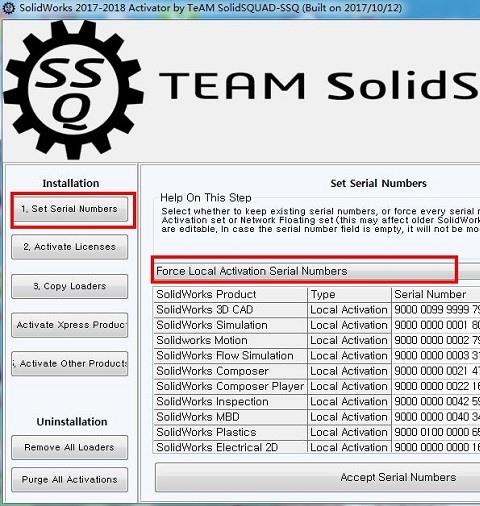
Task: Click Local Activation type for SolidWorks 3D CAD
Action: click(x=349, y=310)
